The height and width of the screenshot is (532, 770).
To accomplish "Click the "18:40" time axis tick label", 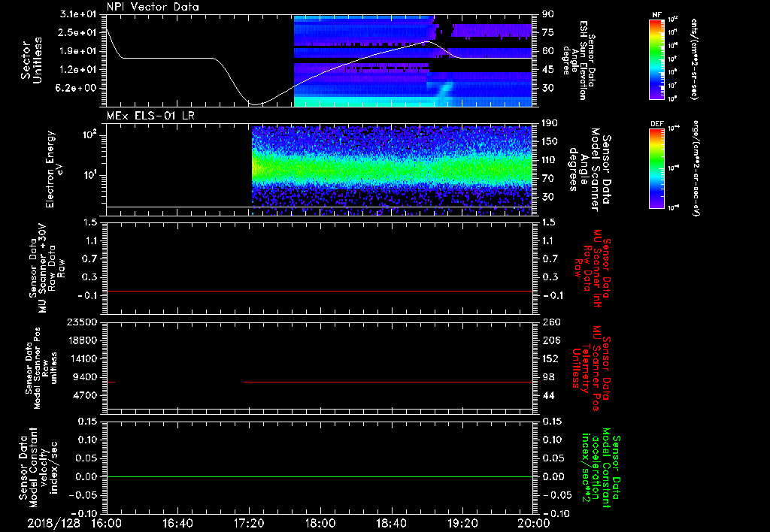I will [391, 523].
